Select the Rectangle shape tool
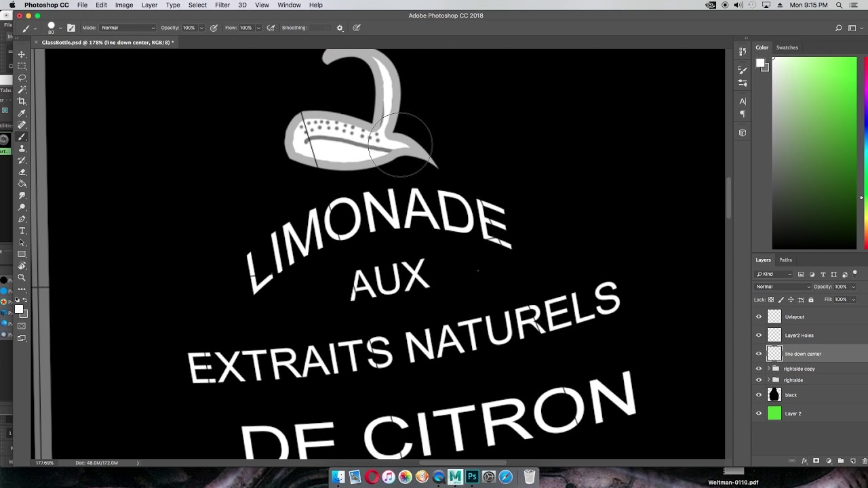Viewport: 868px width, 488px height. [22, 254]
